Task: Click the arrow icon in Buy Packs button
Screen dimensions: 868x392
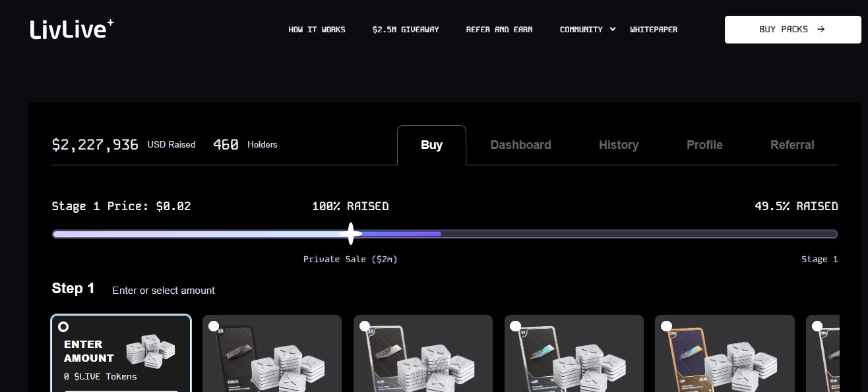Action: click(821, 30)
